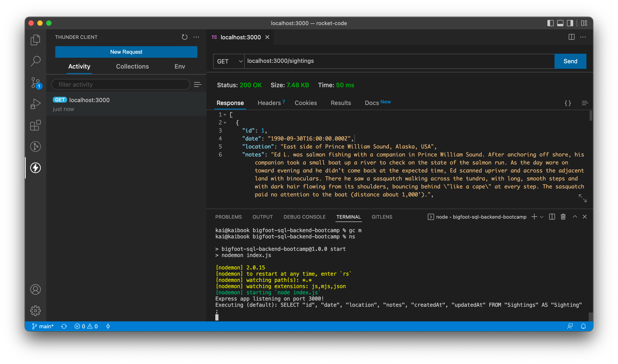Viewport: 618px width, 364px height.
Task: Switch to the Headers response tab
Action: pyautogui.click(x=269, y=103)
